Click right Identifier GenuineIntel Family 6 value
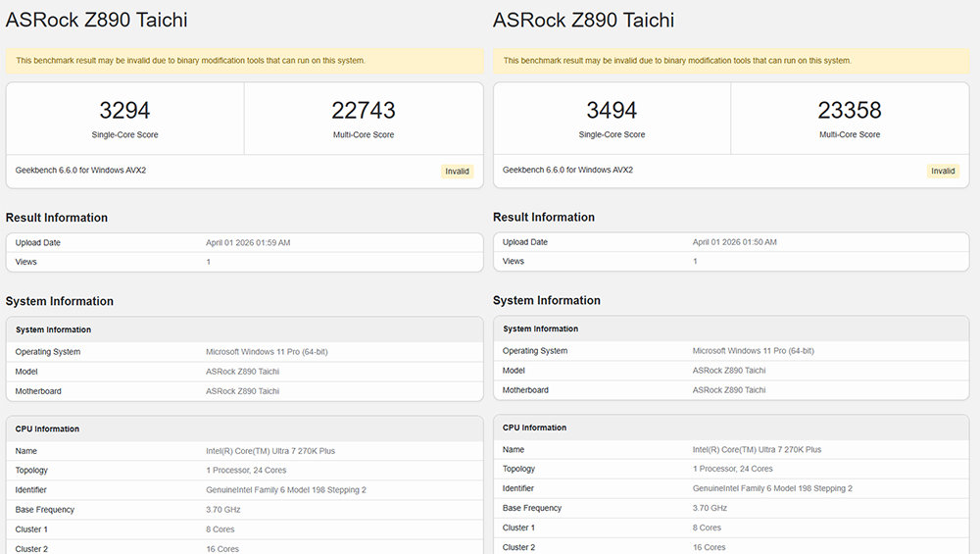The width and height of the screenshot is (980, 554). coord(772,488)
